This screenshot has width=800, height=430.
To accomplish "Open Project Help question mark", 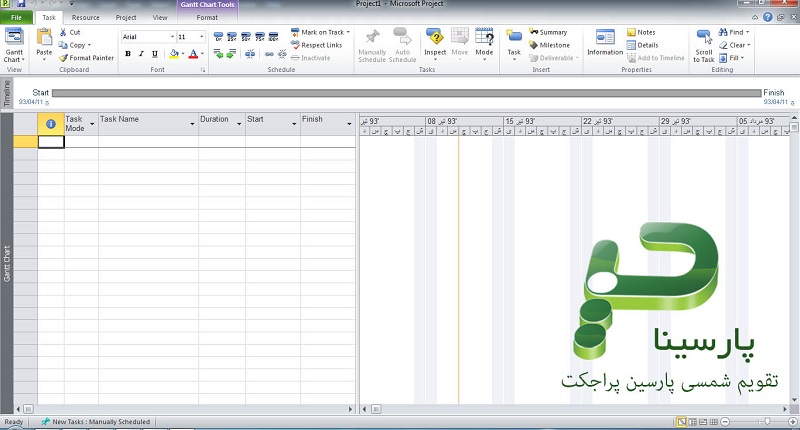I will coord(767,17).
